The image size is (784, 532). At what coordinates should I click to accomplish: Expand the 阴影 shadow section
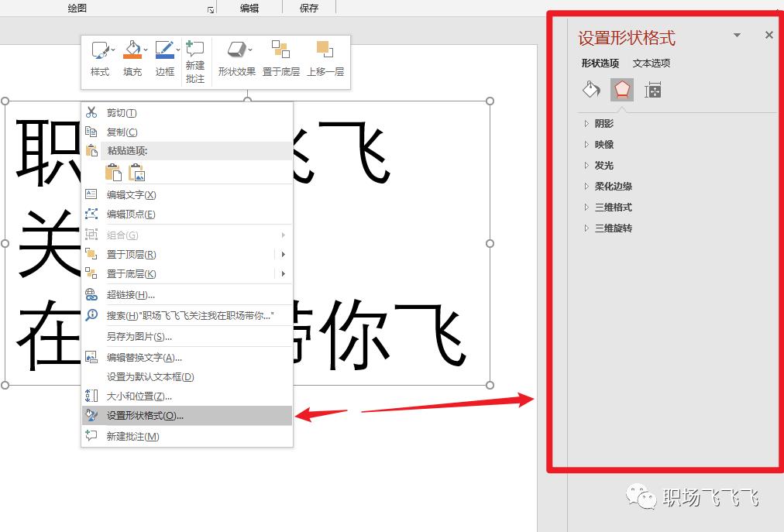pyautogui.click(x=603, y=124)
